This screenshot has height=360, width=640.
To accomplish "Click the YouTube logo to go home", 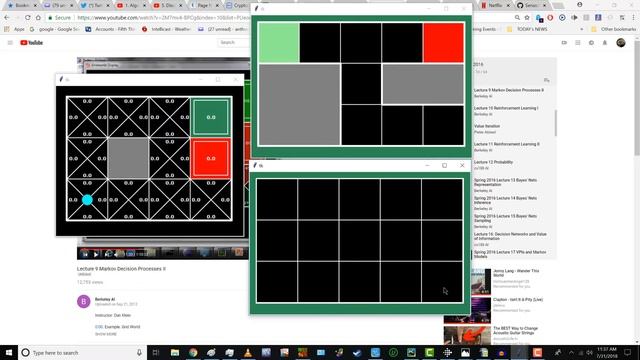I will pyautogui.click(x=32, y=42).
